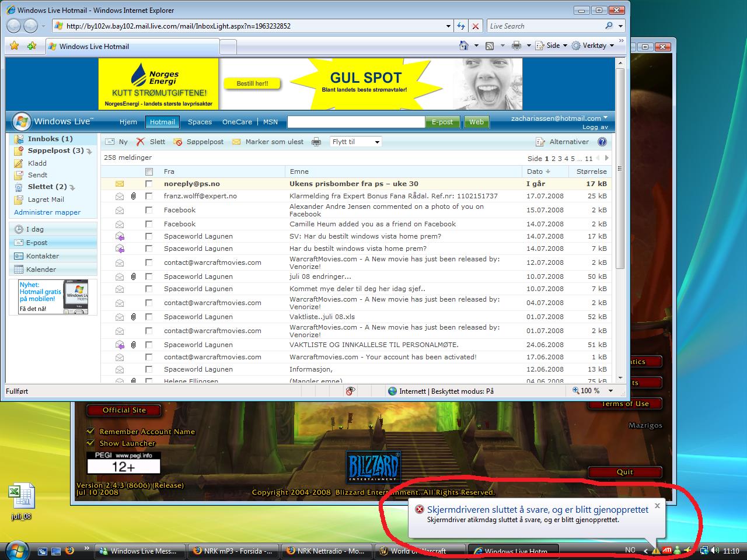Click Official Site in WoW window

point(124,410)
